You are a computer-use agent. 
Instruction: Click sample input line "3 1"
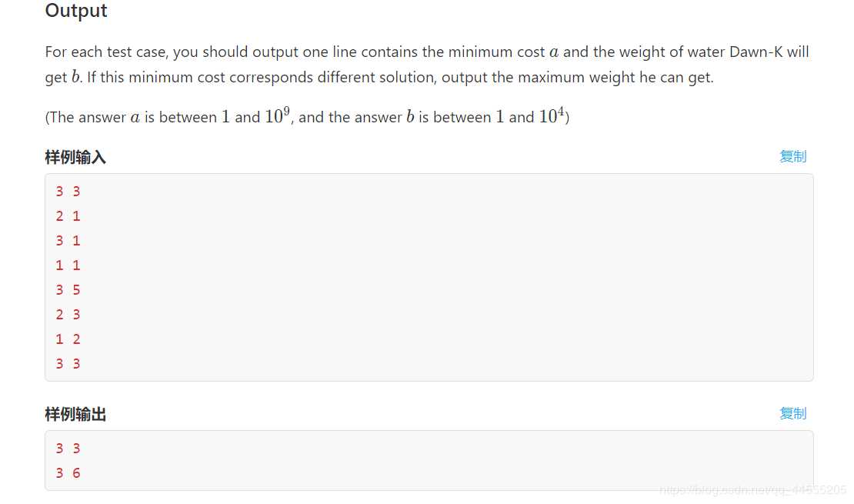68,241
